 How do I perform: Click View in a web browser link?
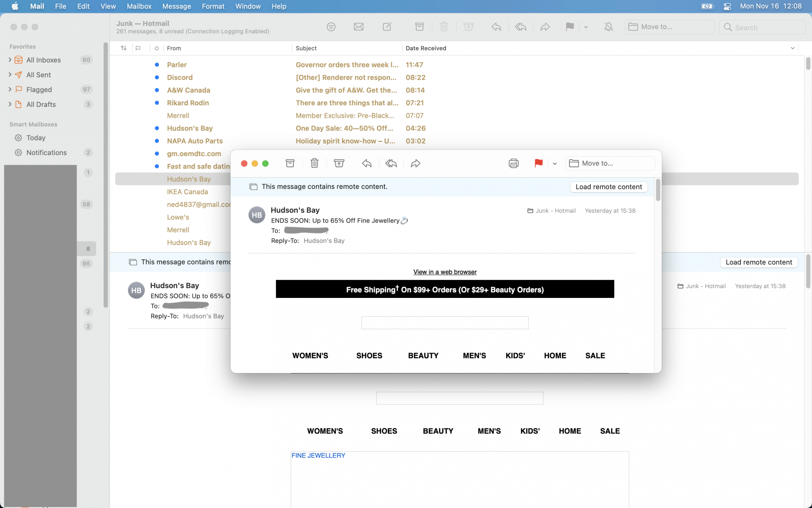tap(444, 271)
